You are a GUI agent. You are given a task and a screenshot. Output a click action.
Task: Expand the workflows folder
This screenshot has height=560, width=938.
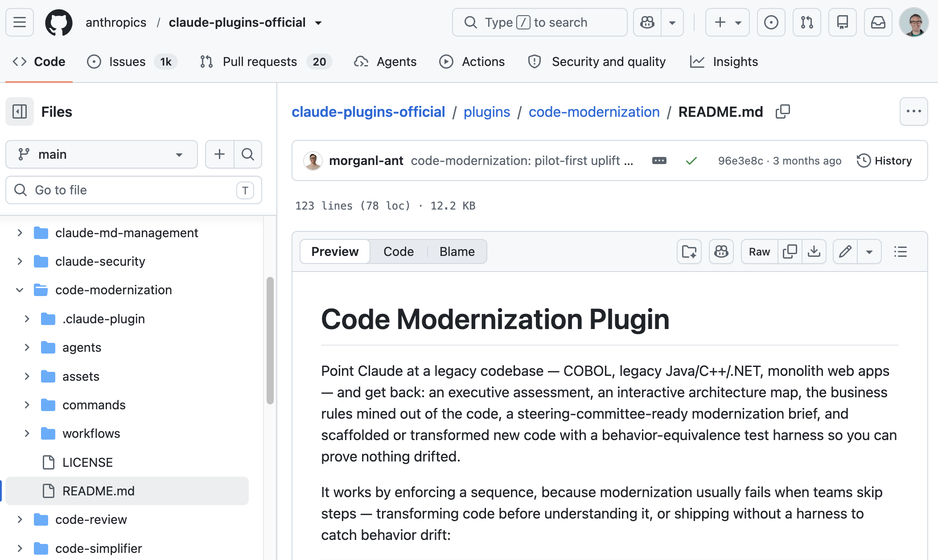tap(27, 433)
